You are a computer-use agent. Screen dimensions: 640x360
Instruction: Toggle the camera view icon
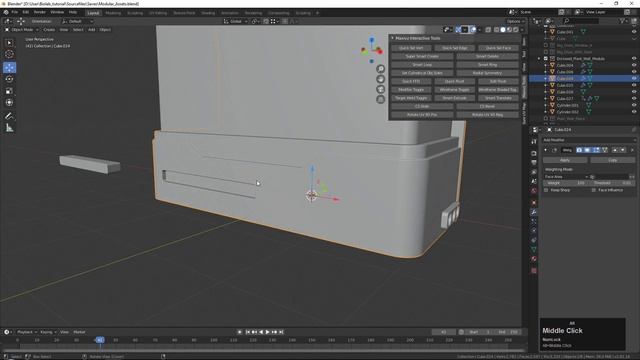coord(380,89)
